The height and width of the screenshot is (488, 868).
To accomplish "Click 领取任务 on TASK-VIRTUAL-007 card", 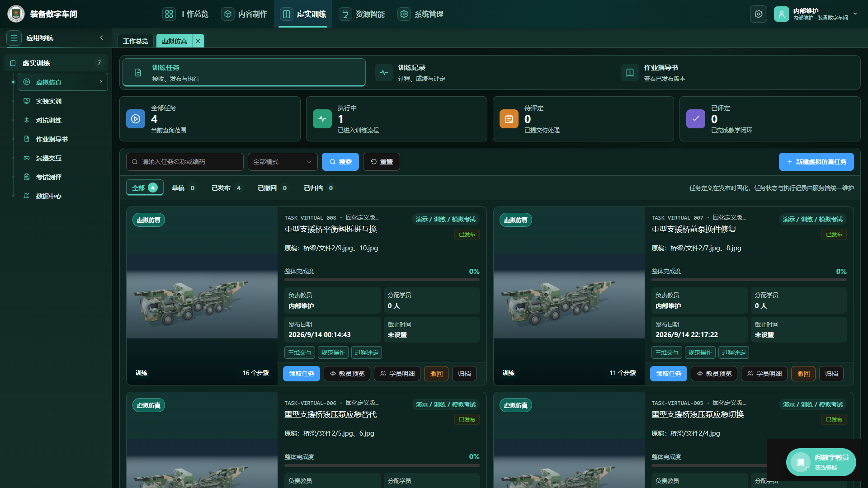I will 669,374.
